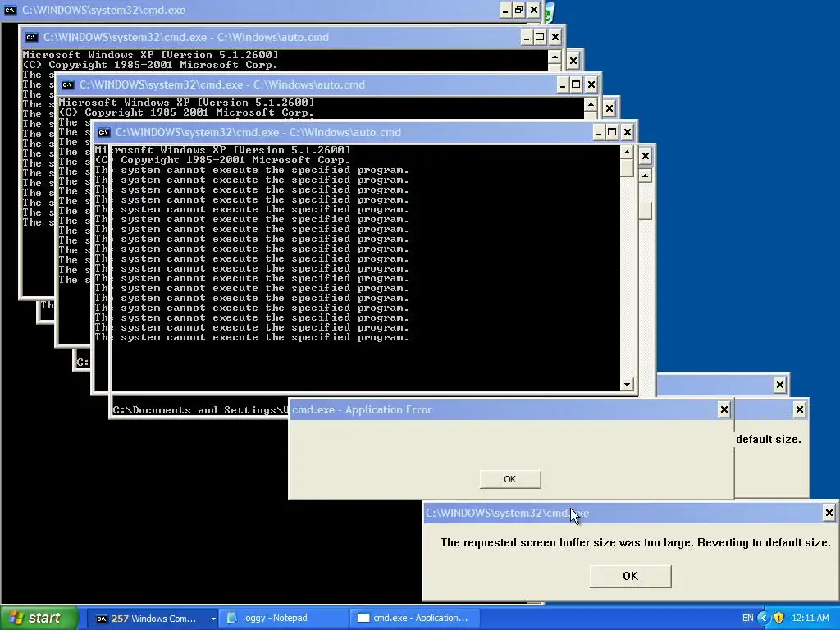Close hidden window behind the rearmost auto.cmd window
Screen dimensions: 840x630
[573, 61]
